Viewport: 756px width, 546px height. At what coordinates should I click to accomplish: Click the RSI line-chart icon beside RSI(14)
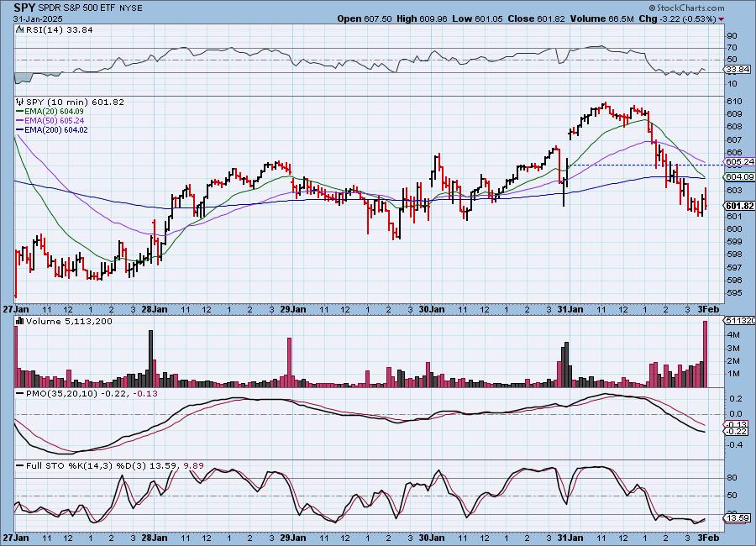20,29
